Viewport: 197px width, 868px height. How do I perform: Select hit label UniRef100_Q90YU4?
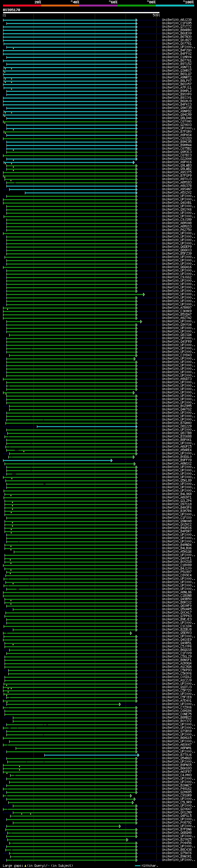(177, 325)
